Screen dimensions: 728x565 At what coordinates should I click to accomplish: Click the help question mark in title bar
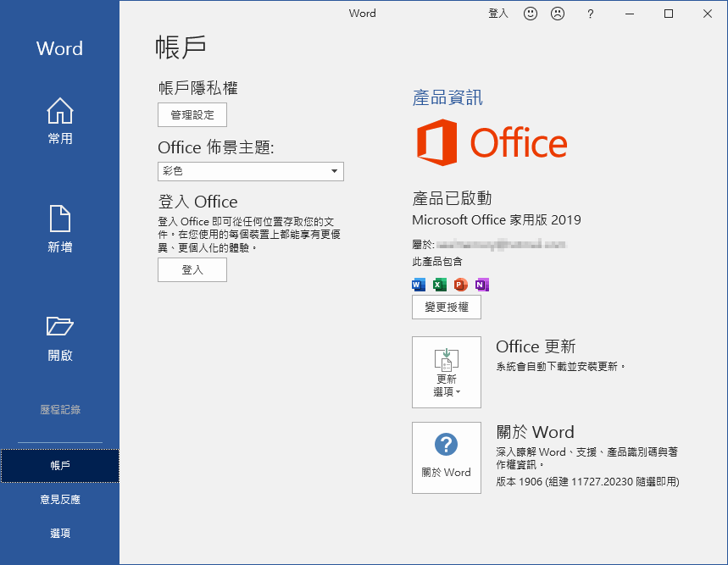point(590,14)
